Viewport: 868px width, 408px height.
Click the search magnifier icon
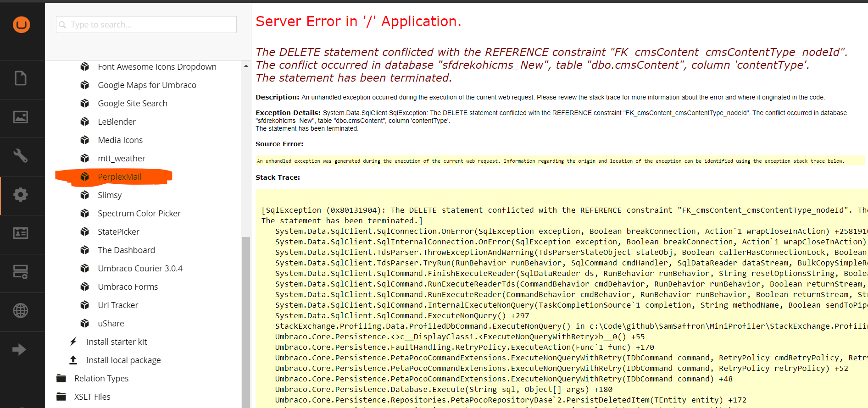(62, 25)
